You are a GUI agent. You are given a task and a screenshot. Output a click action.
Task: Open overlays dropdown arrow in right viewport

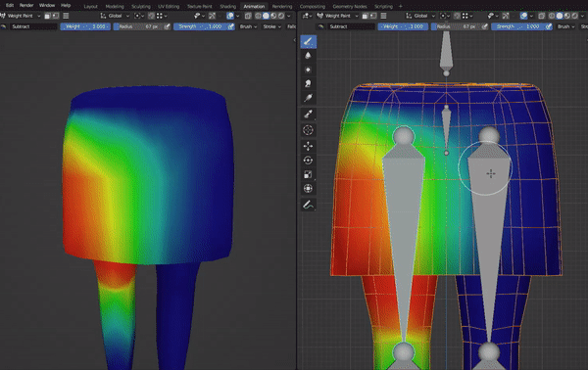click(532, 16)
